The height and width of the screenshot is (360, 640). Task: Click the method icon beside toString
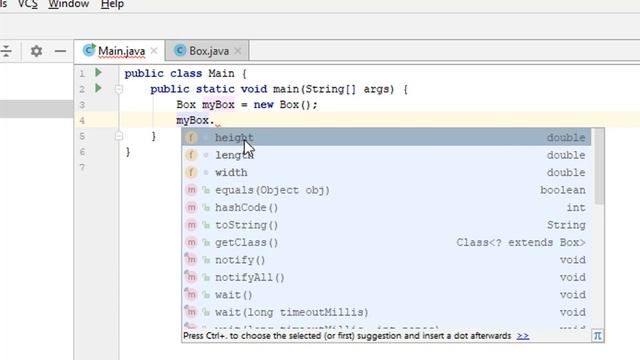(x=191, y=225)
